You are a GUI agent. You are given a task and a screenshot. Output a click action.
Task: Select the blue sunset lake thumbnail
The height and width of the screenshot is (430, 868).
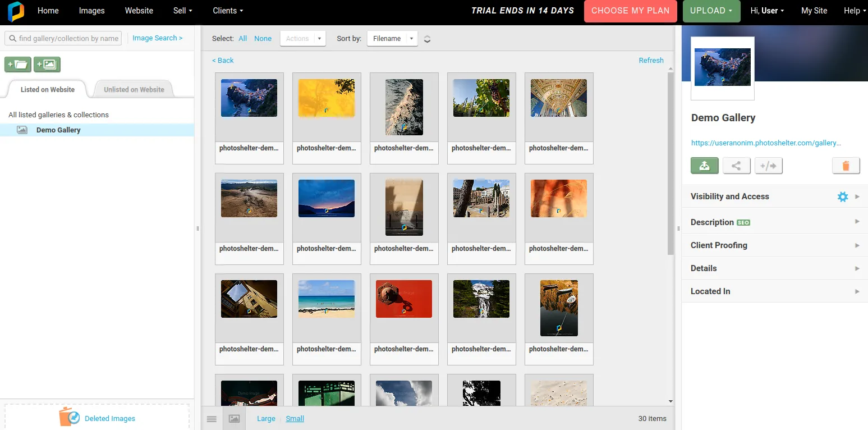(x=327, y=198)
